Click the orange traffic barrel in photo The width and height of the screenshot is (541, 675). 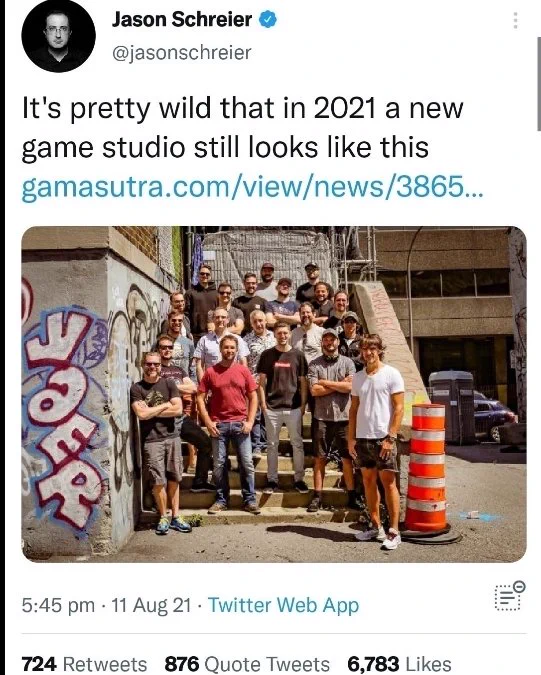tap(426, 471)
